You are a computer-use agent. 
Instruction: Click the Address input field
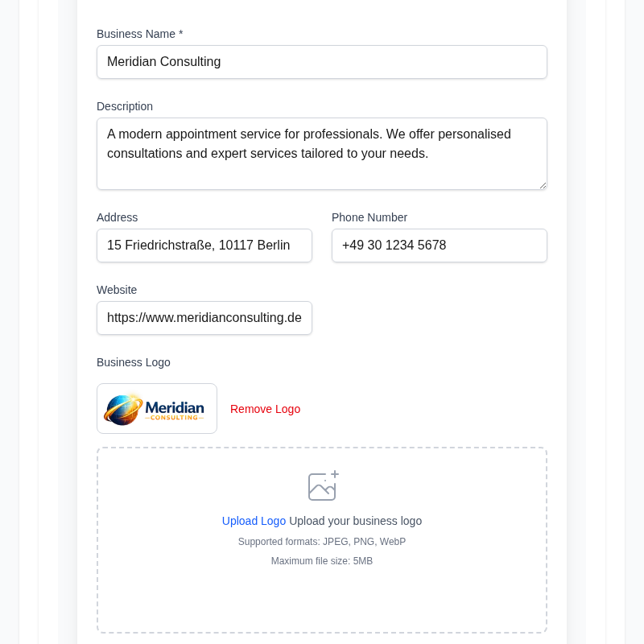[204, 245]
